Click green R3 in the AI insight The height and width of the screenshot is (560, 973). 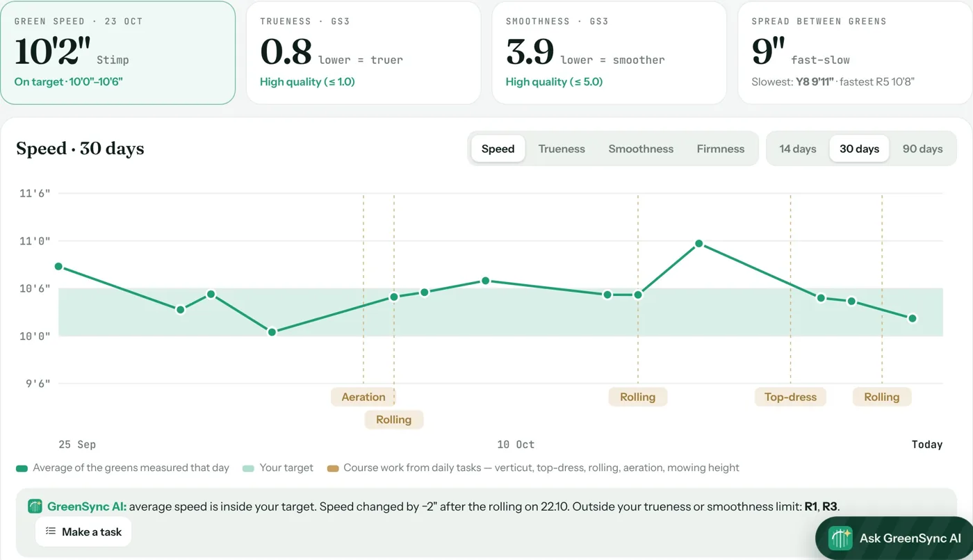tap(831, 507)
